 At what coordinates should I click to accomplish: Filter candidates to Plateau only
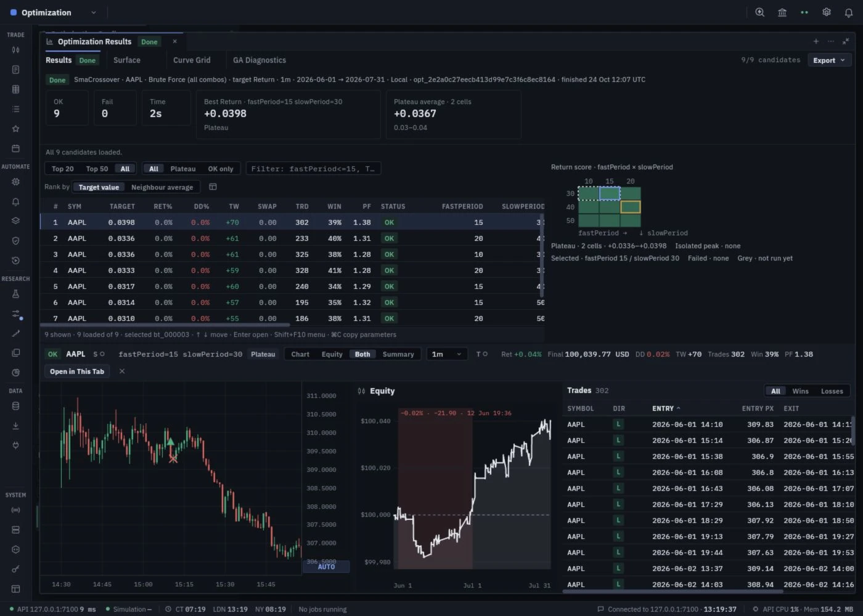(x=183, y=169)
